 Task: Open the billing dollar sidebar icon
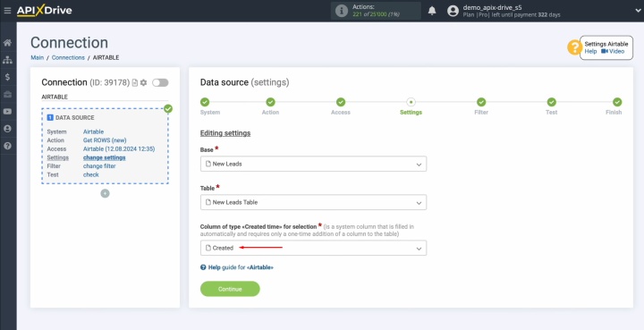click(7, 77)
